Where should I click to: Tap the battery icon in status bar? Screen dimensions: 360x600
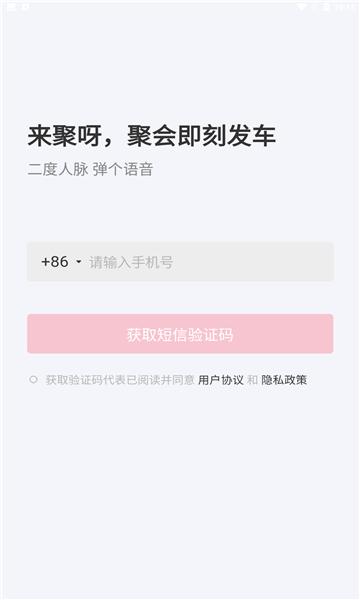click(326, 7)
